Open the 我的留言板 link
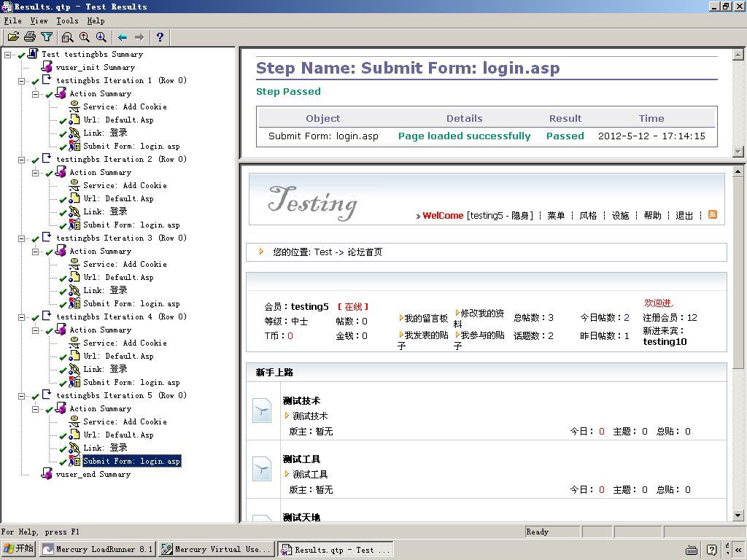 [x=426, y=318]
